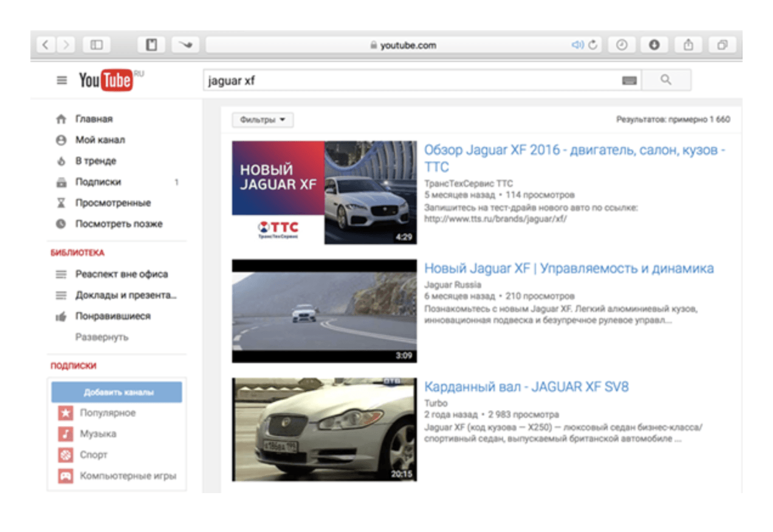
Task: Toggle the Safari sidebar button
Action: 97,45
